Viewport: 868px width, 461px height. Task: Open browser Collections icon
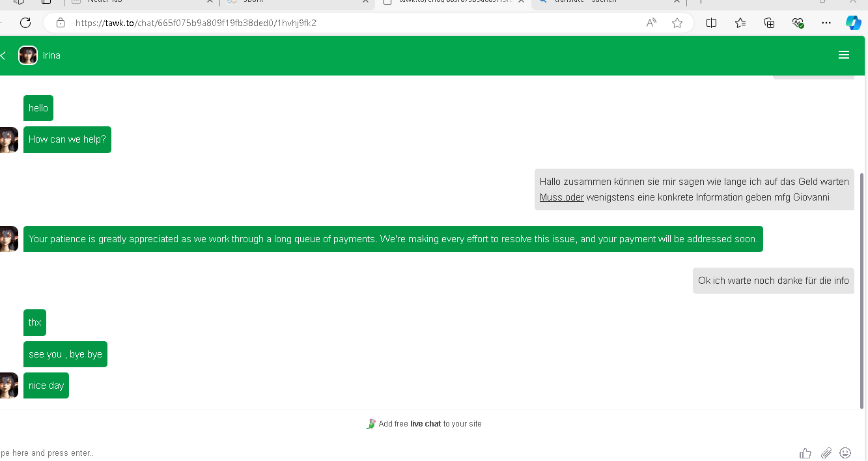pyautogui.click(x=769, y=23)
